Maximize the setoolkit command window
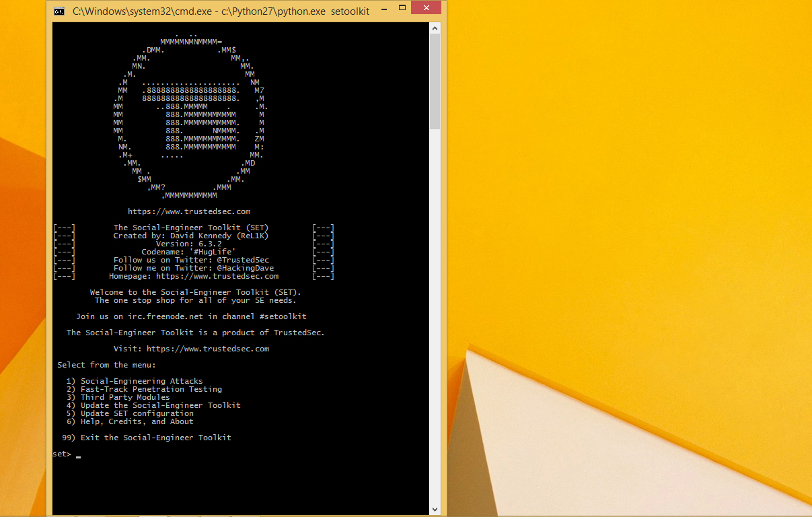Screen dimensions: 812x517 coord(401,9)
